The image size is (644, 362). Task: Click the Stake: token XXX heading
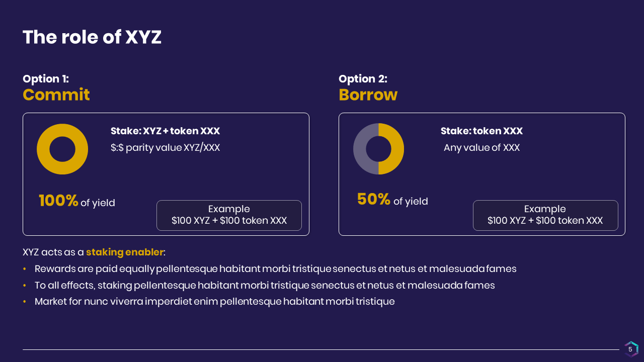tap(481, 131)
